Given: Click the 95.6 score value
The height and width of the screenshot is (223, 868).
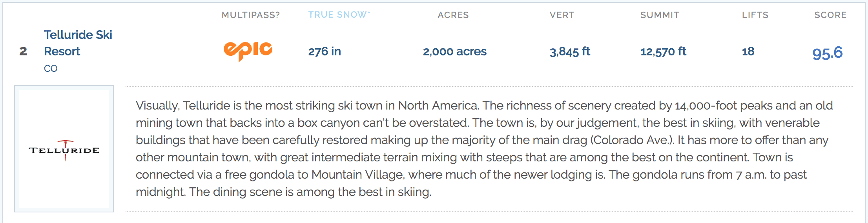Looking at the screenshot, I should coord(827,53).
